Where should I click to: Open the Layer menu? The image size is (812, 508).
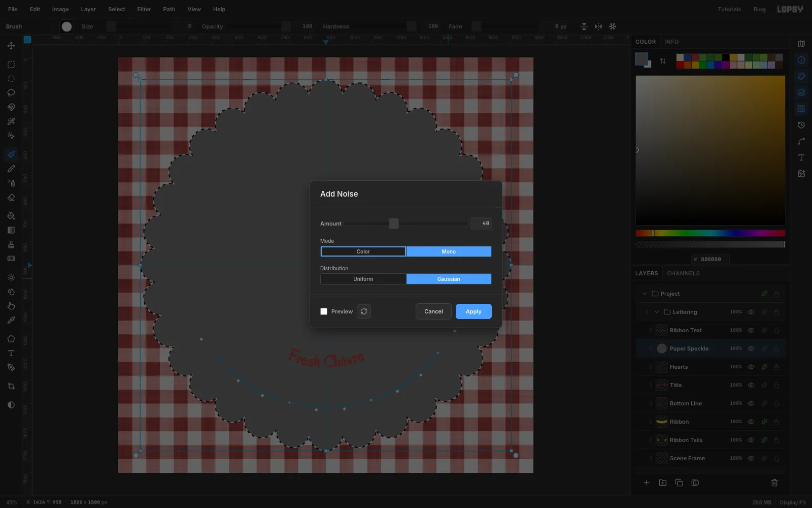(x=88, y=9)
